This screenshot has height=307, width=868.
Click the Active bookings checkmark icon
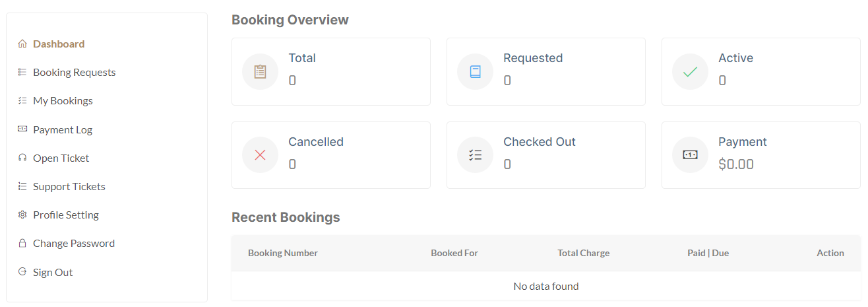pos(690,71)
